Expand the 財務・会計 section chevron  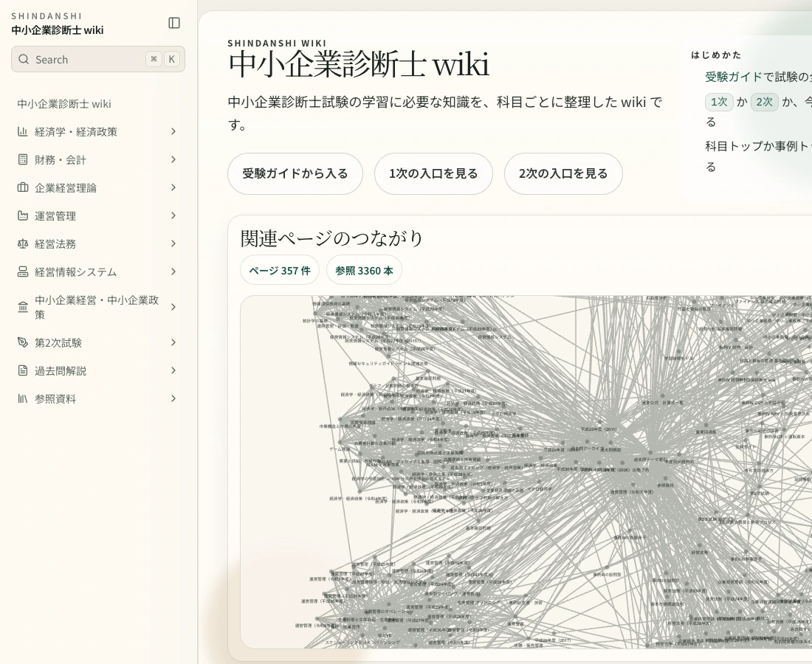173,159
